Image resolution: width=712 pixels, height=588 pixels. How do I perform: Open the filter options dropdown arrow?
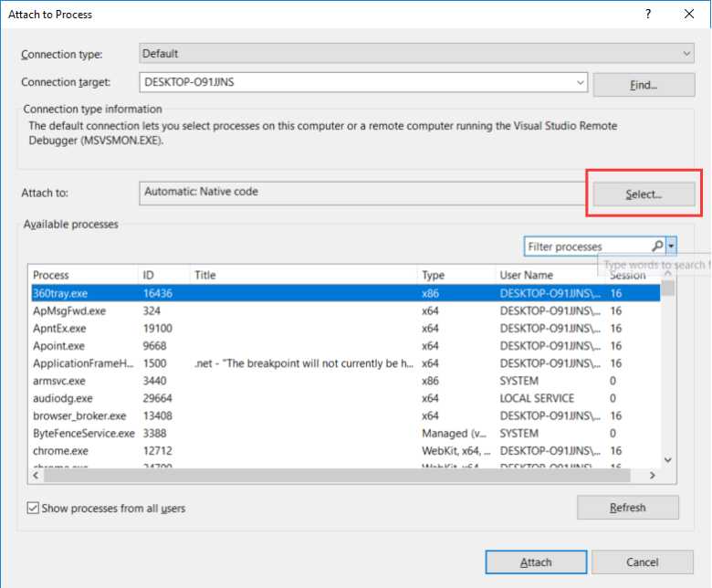point(671,247)
